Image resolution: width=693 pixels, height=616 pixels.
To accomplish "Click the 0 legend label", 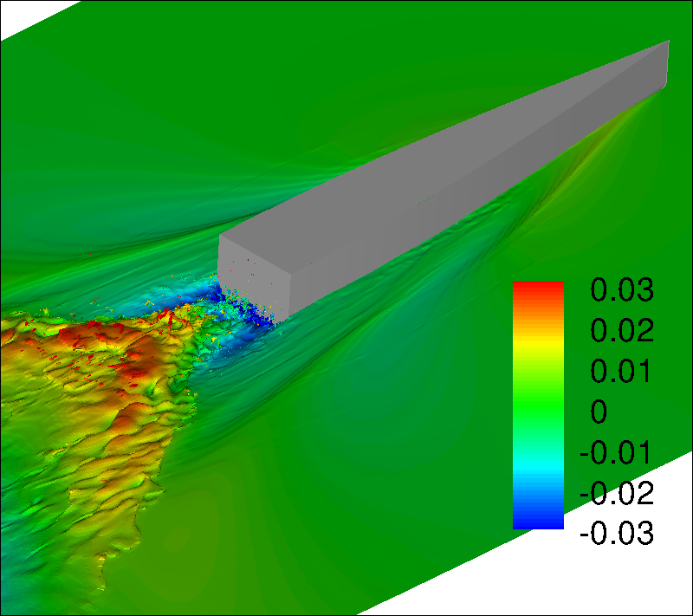I will (x=599, y=412).
